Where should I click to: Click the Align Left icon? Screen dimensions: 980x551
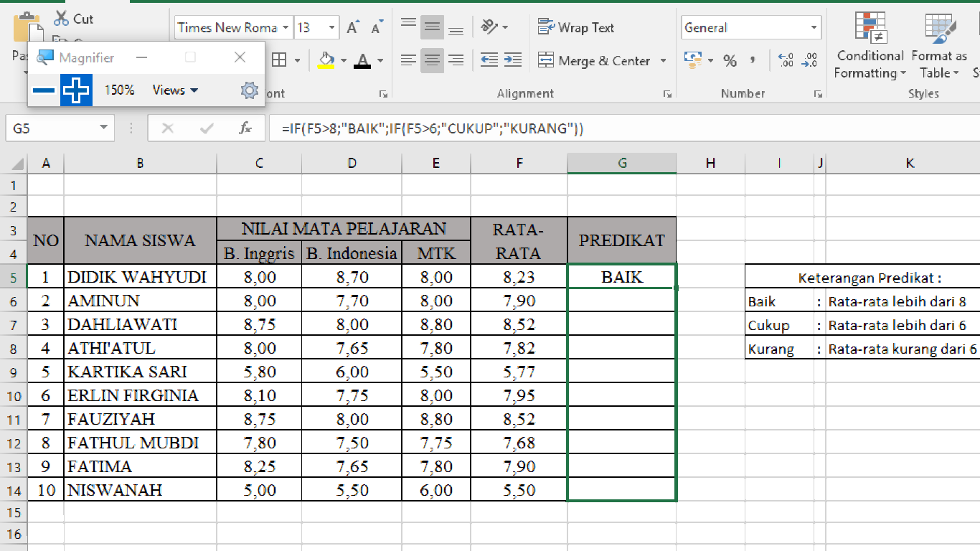408,60
